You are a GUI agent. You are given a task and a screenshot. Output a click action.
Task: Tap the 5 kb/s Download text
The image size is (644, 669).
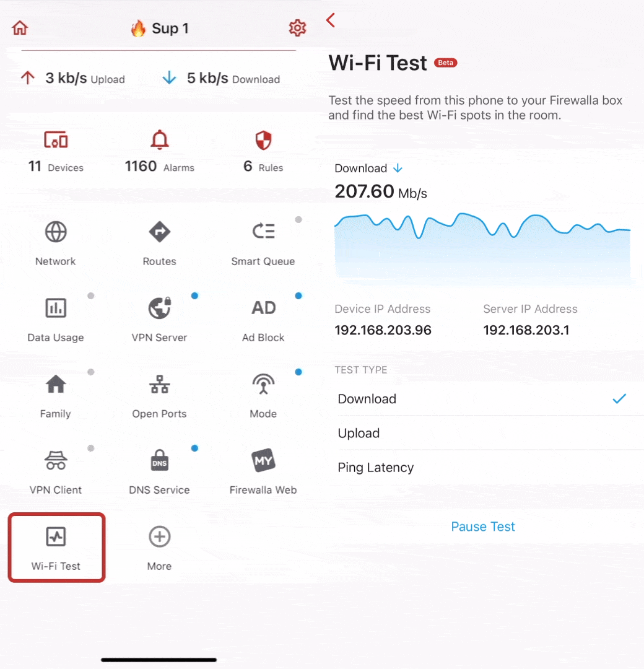click(233, 78)
